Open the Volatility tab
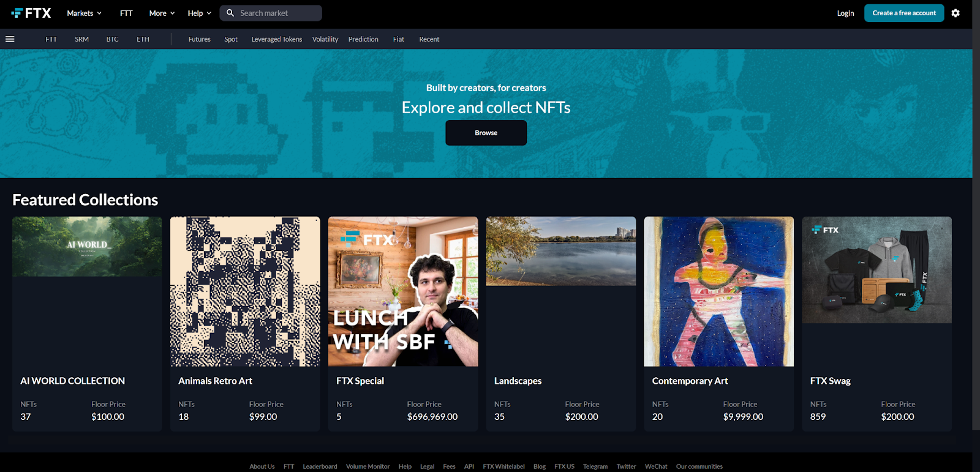The height and width of the screenshot is (472, 980). [x=325, y=39]
